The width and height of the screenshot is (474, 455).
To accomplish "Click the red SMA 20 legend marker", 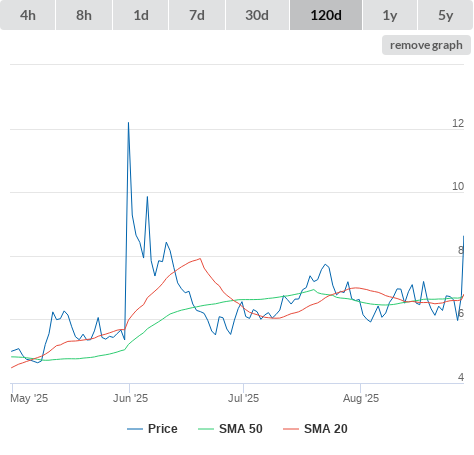I will (291, 429).
